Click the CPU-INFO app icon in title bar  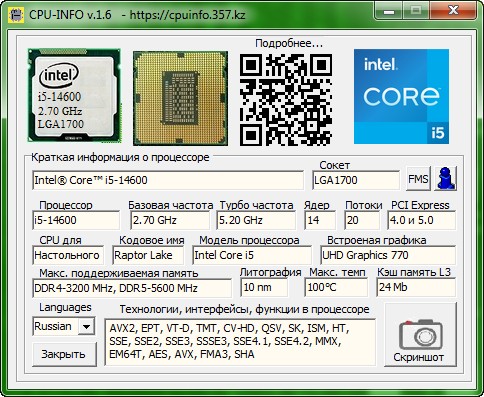pyautogui.click(x=16, y=15)
